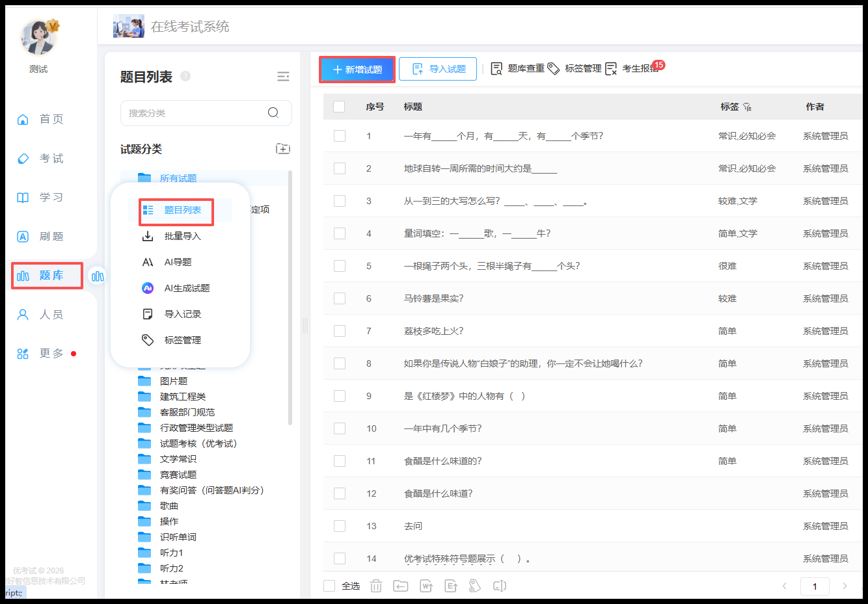868x604 pixels.
Task: Open the 试题考核（优考试）folder
Action: 199,443
